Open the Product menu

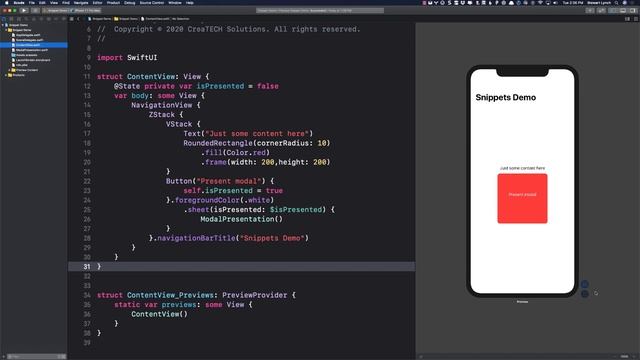[x=113, y=3]
